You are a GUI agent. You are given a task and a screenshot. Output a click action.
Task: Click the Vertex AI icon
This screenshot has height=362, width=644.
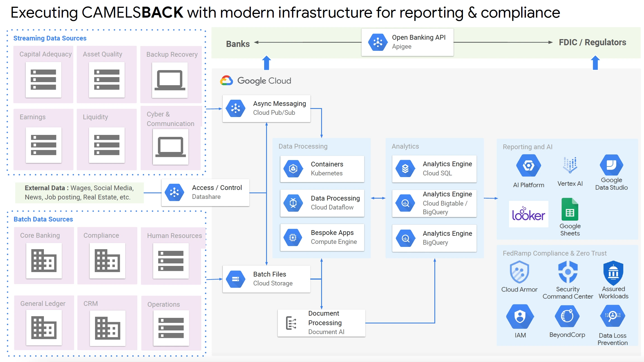tap(570, 165)
